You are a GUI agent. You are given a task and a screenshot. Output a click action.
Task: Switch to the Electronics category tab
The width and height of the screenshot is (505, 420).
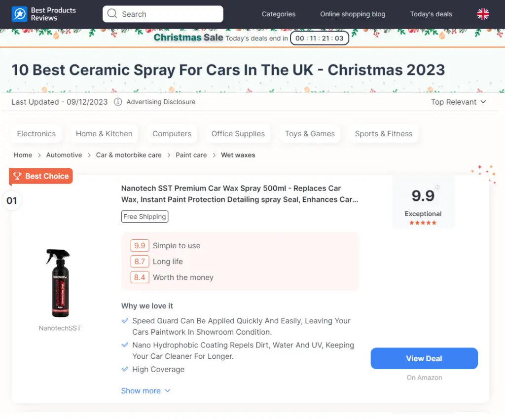click(x=36, y=133)
